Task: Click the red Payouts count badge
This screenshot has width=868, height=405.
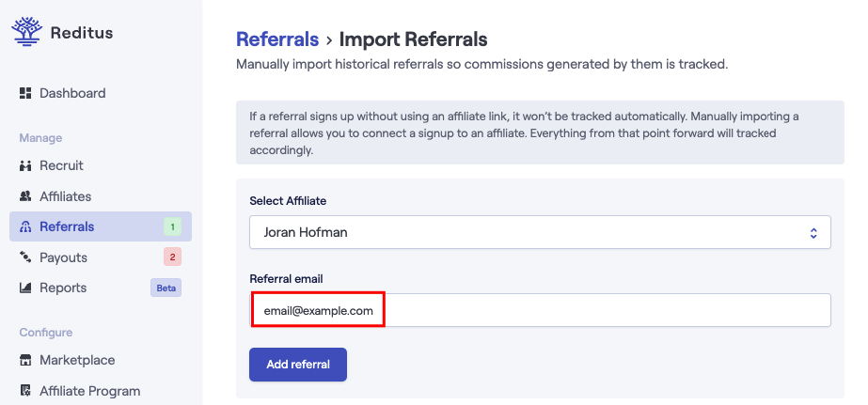Action: pyautogui.click(x=172, y=257)
